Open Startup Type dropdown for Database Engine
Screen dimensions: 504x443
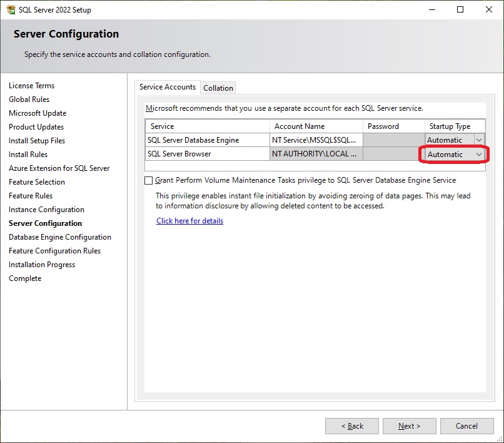coord(479,140)
